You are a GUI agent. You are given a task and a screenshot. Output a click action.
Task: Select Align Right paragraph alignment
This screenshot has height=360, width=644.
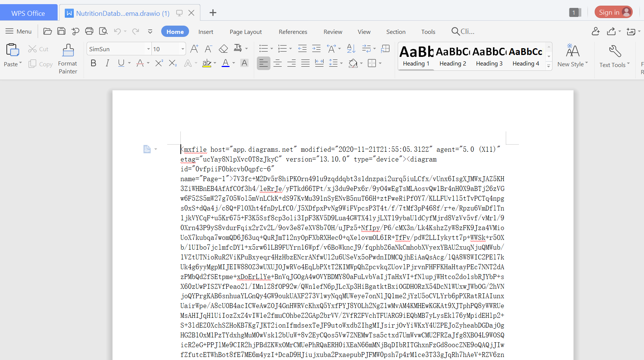point(291,63)
